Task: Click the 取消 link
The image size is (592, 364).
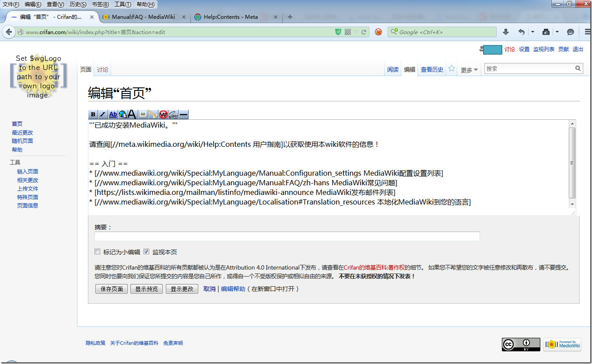Action: click(x=210, y=289)
